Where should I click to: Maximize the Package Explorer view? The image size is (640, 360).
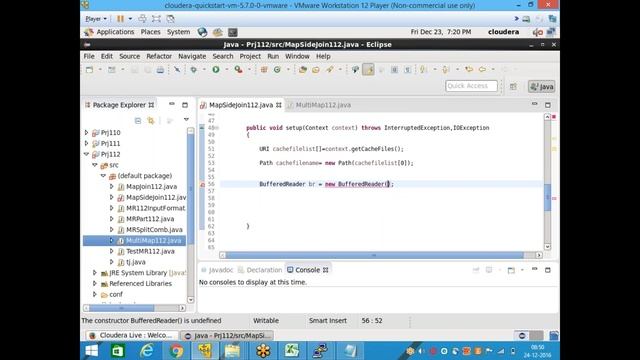(x=185, y=105)
